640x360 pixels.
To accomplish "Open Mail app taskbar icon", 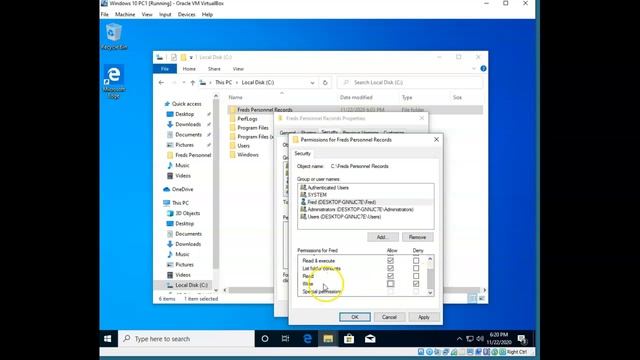I will tap(370, 339).
